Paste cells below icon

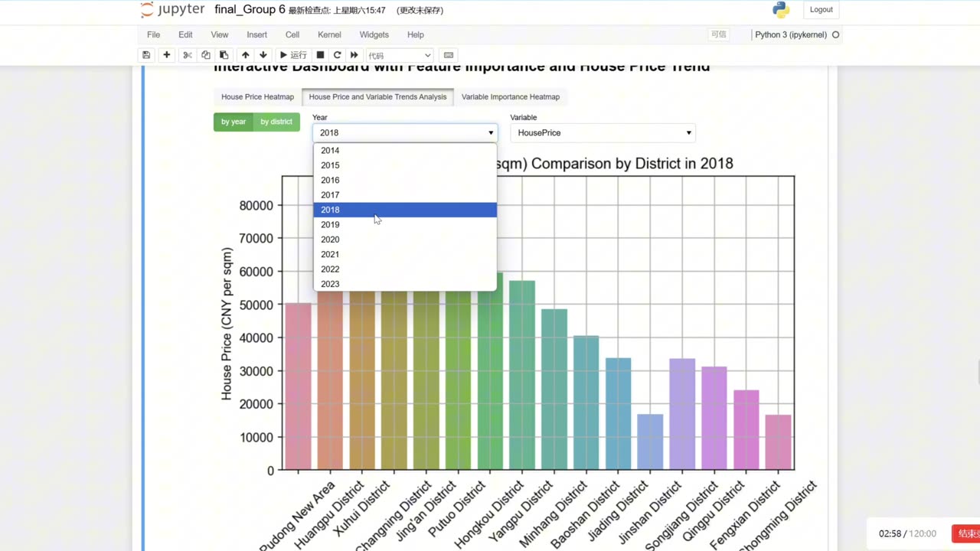pos(224,55)
